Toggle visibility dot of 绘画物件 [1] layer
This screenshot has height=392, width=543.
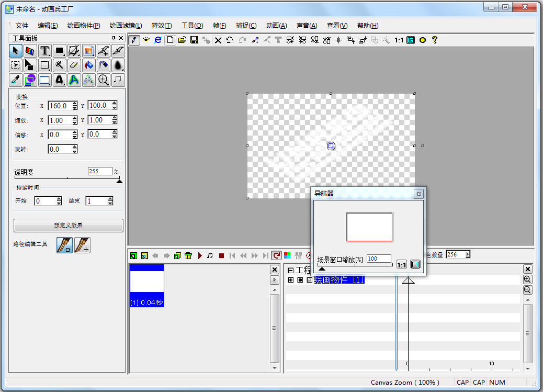click(x=300, y=280)
